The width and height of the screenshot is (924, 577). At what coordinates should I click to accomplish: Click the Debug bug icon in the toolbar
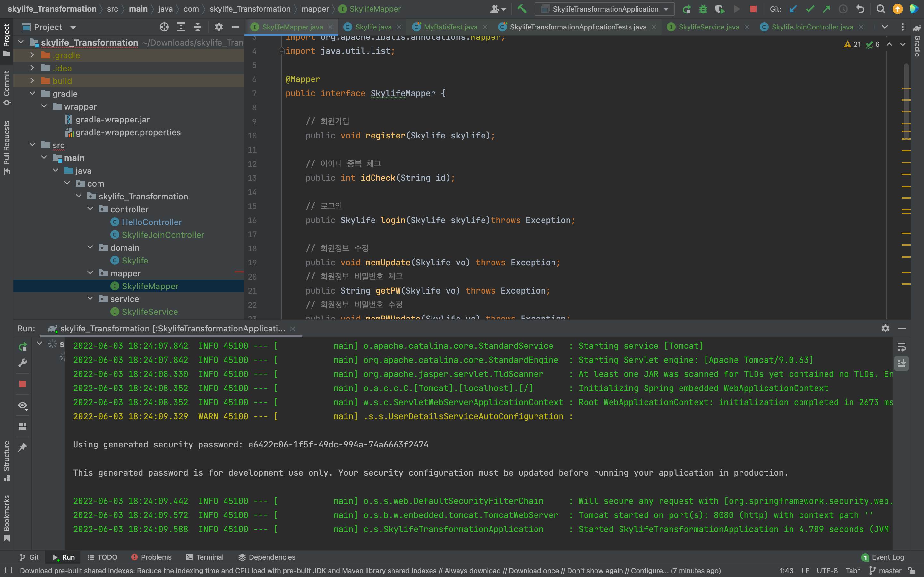[703, 9]
